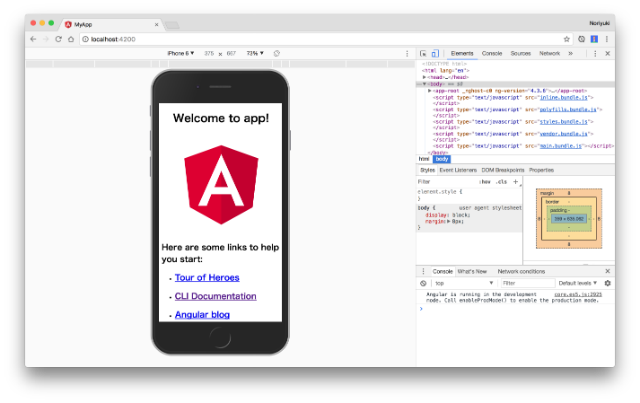Open the styles.bundle.js source link

tap(564, 122)
